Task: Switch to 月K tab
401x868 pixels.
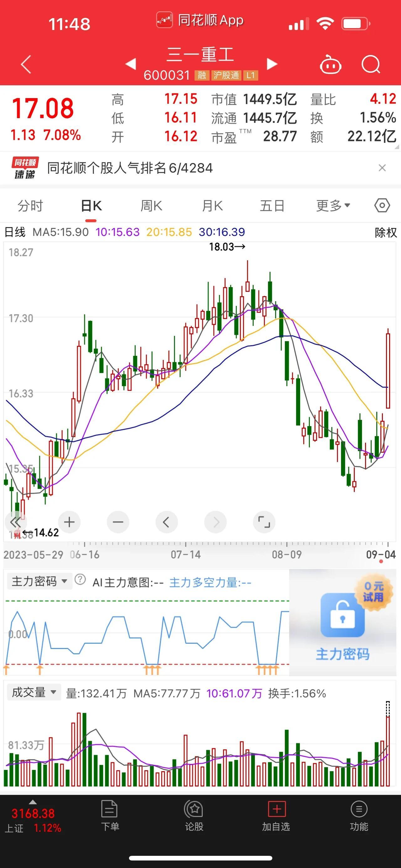Action: [212, 206]
